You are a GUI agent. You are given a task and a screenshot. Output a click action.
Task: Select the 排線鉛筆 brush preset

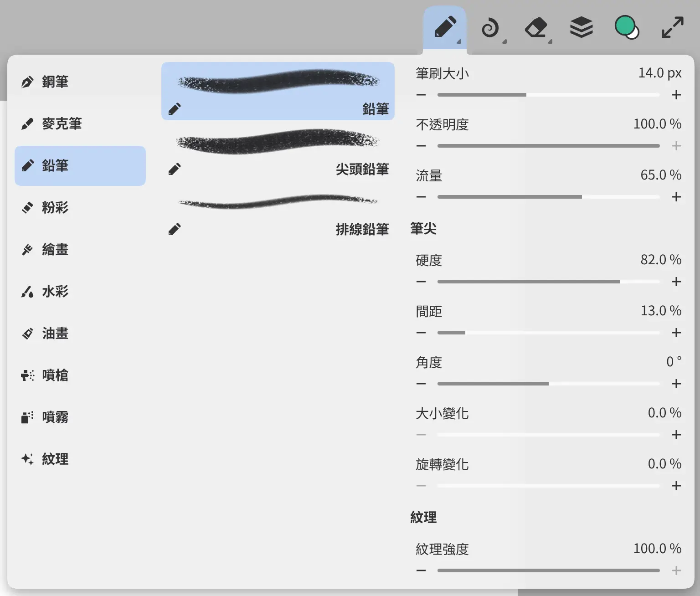278,211
